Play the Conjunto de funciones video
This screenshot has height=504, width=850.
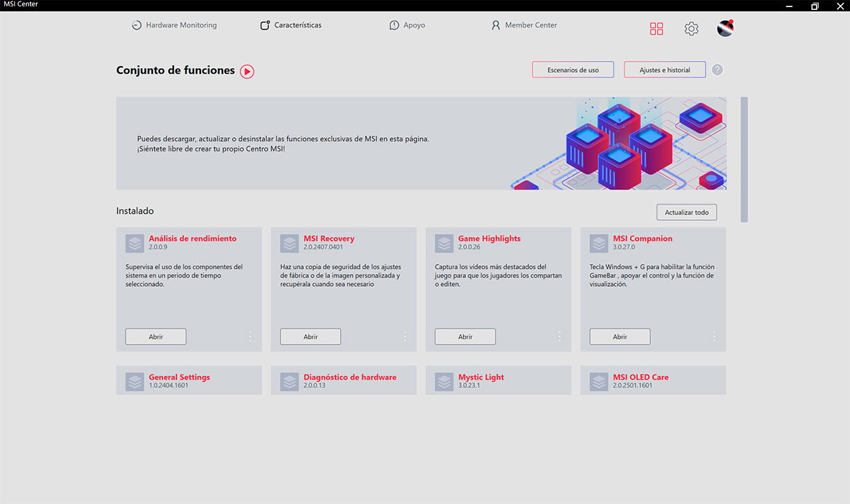(x=246, y=71)
